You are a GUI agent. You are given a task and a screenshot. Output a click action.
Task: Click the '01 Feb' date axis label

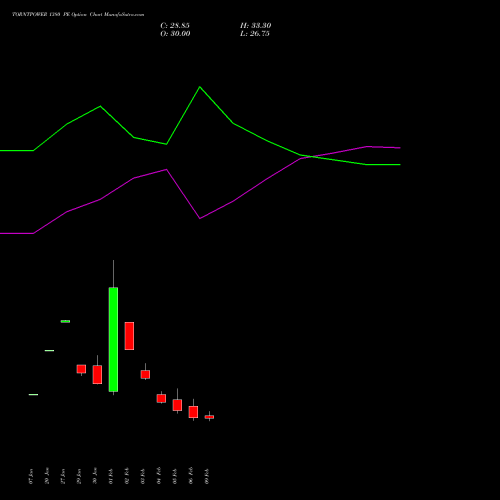click(x=111, y=476)
